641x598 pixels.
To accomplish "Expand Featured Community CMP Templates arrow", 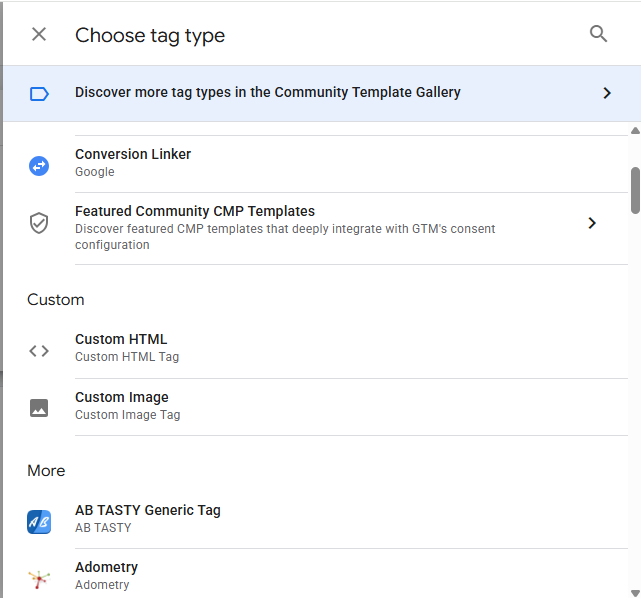I will [592, 223].
